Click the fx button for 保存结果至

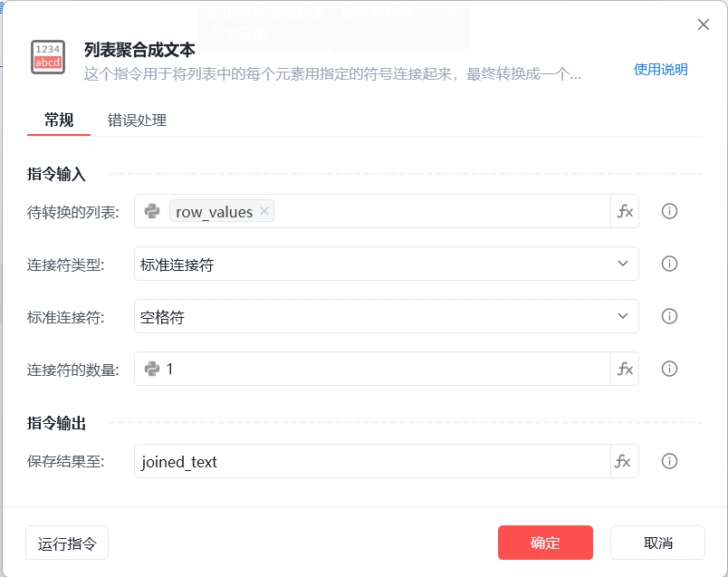(625, 461)
